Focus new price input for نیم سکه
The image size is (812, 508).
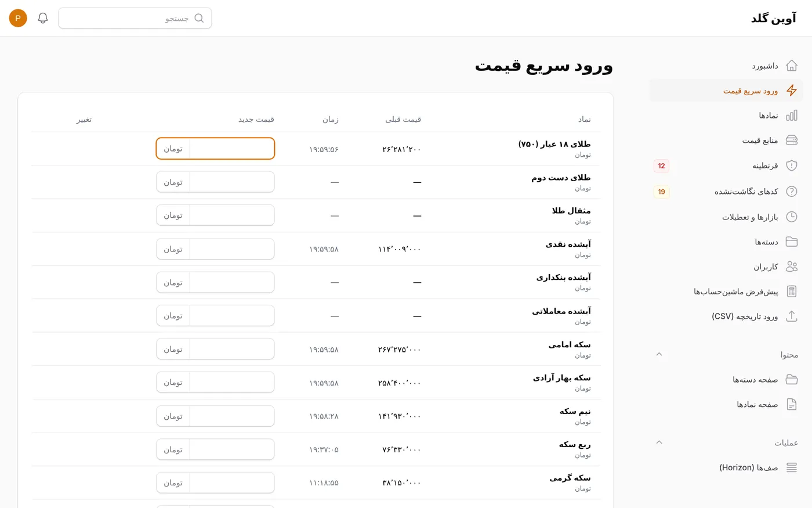pos(232,416)
